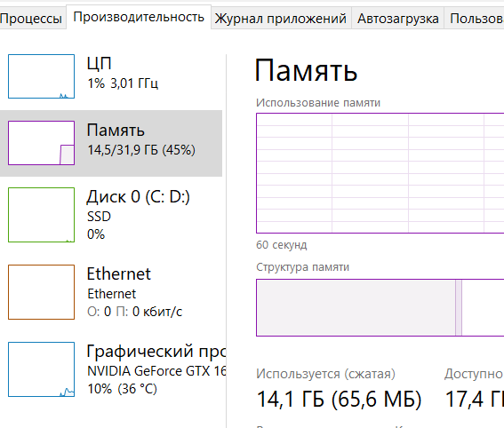Select the Память 14,5/31,9 ГБ entry
The height and width of the screenshot is (428, 504).
pyautogui.click(x=111, y=143)
